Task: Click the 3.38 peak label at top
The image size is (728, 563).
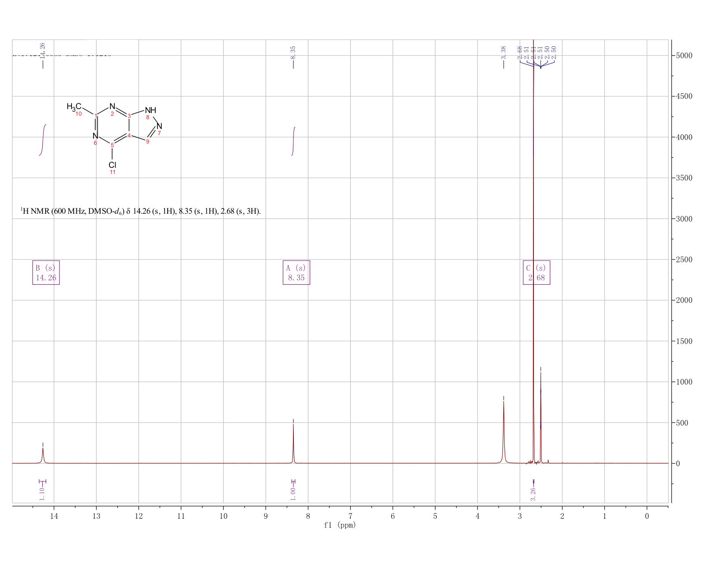Action: click(503, 52)
